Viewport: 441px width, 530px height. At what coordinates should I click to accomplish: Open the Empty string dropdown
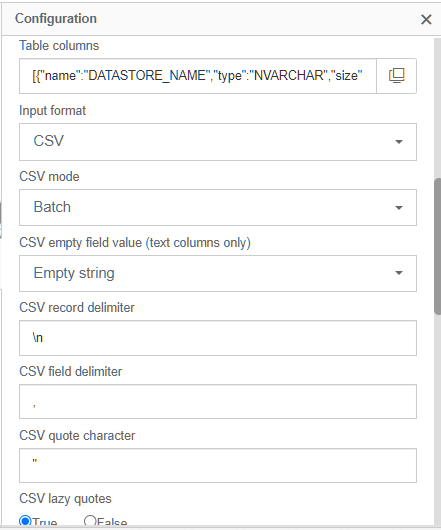[x=218, y=273]
